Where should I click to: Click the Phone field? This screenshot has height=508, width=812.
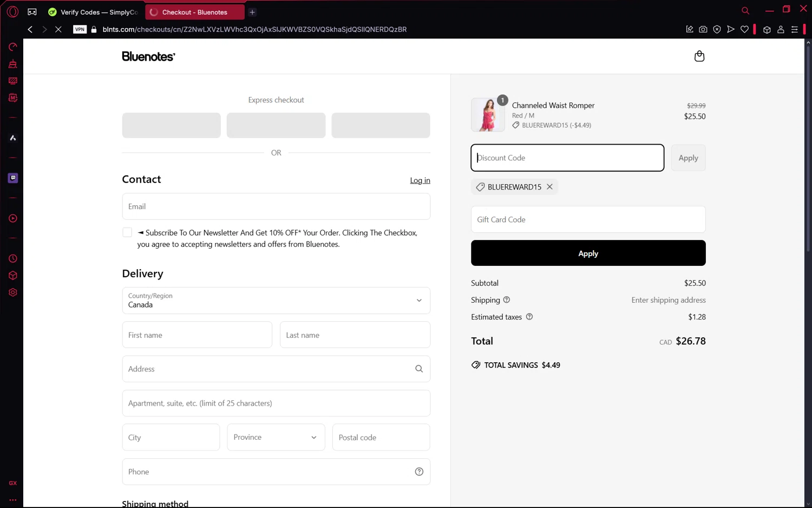click(x=276, y=472)
